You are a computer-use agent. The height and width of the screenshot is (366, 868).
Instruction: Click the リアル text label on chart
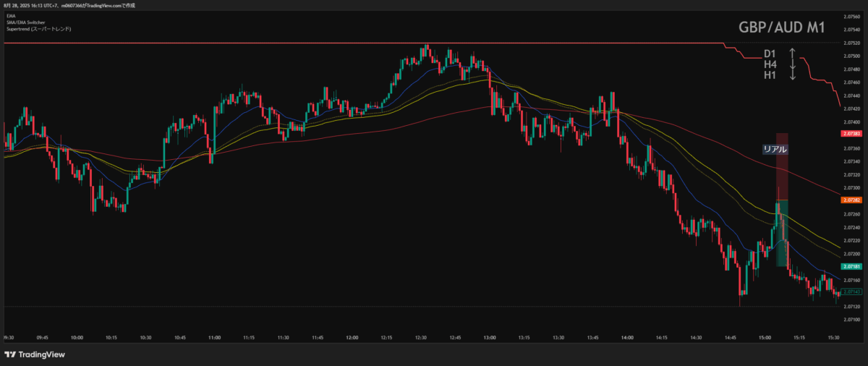(x=775, y=149)
